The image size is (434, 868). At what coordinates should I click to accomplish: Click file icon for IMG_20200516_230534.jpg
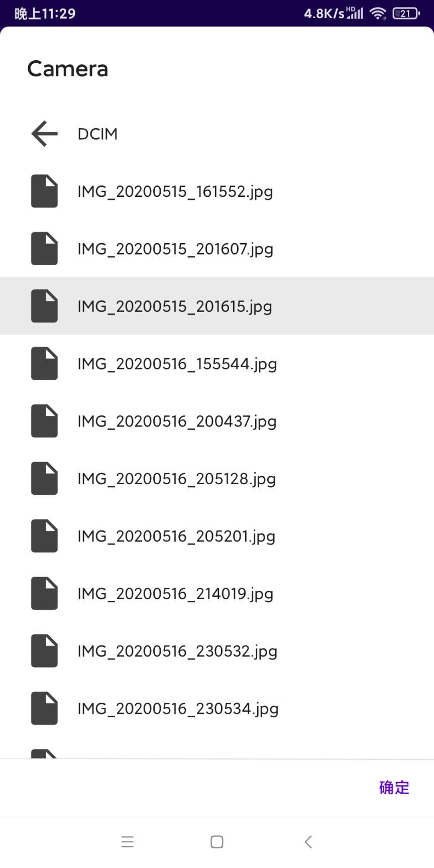click(45, 708)
